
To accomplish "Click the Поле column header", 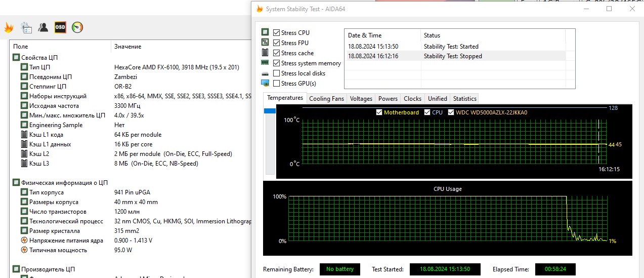I will tap(61, 47).
